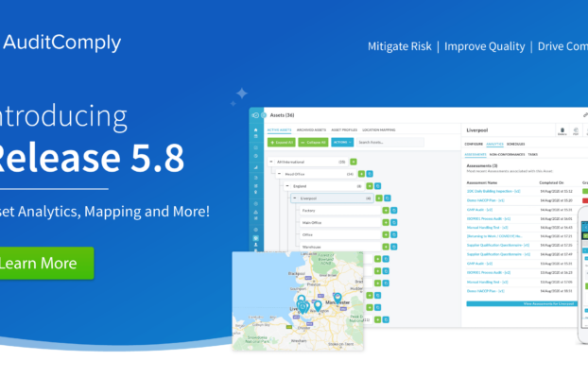
Task: Click the green plus beside AH International
Action: point(354,162)
